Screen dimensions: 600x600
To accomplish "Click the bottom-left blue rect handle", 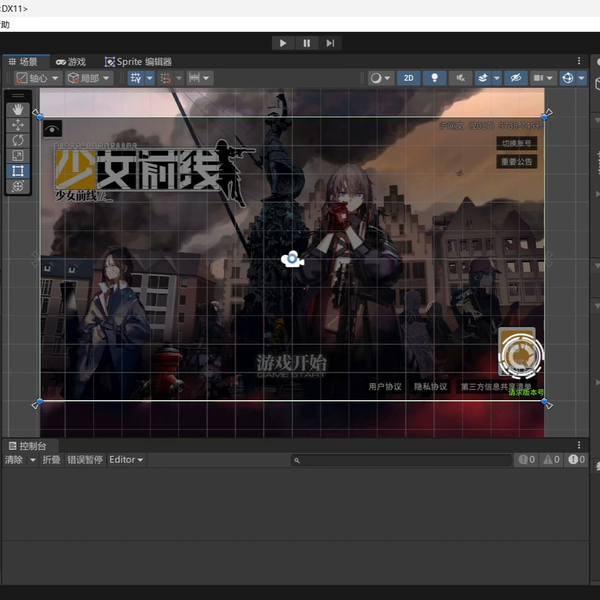I will [x=40, y=401].
